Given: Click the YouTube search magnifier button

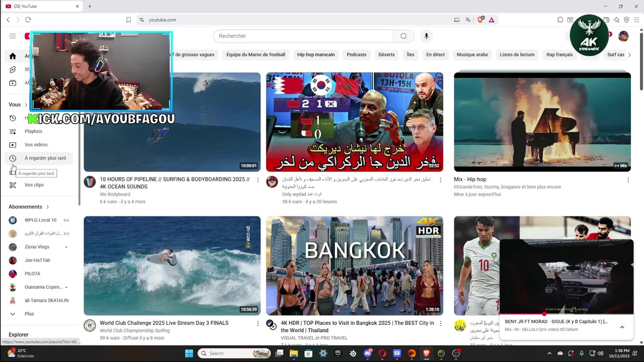Looking at the screenshot, I should pos(404,36).
